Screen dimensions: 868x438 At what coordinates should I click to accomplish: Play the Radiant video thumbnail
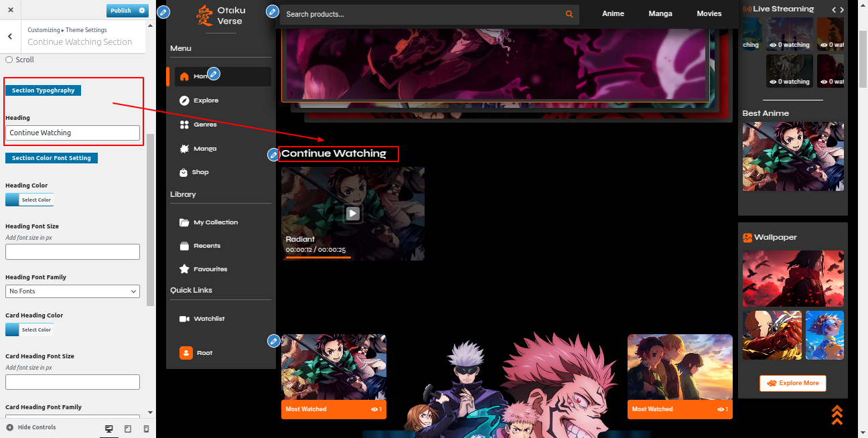(353, 214)
